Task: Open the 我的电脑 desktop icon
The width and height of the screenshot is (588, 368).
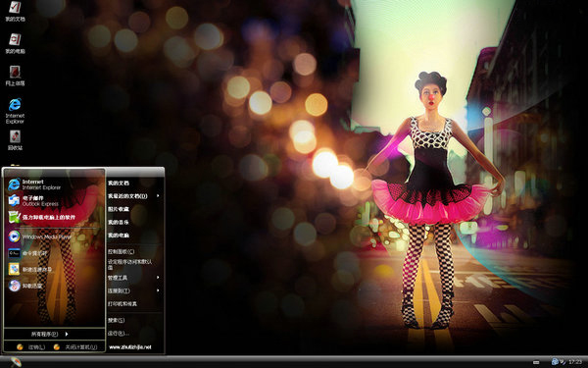Action: pyautogui.click(x=15, y=43)
